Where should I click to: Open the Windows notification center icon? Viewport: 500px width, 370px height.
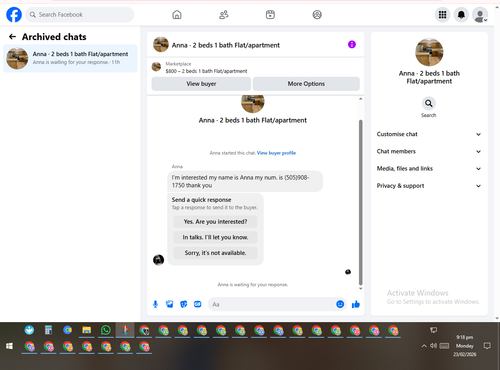pos(487,346)
